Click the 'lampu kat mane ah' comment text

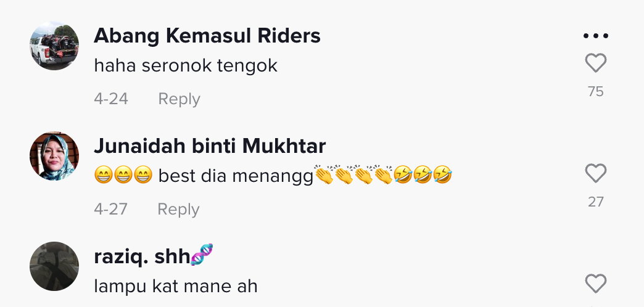coord(175,286)
